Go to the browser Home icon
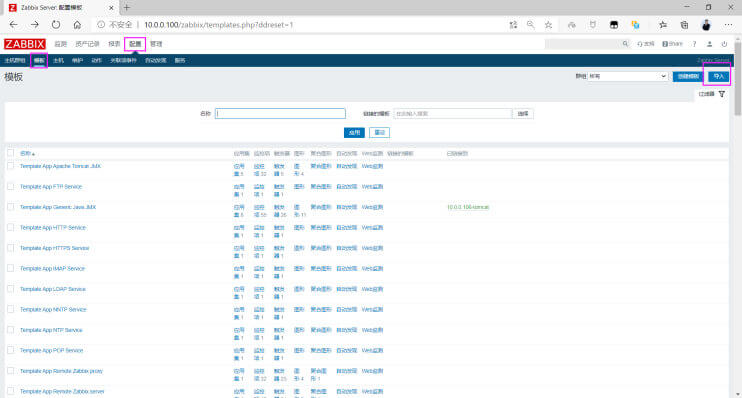Screen dimensions: 742x398 pyautogui.click(x=77, y=25)
